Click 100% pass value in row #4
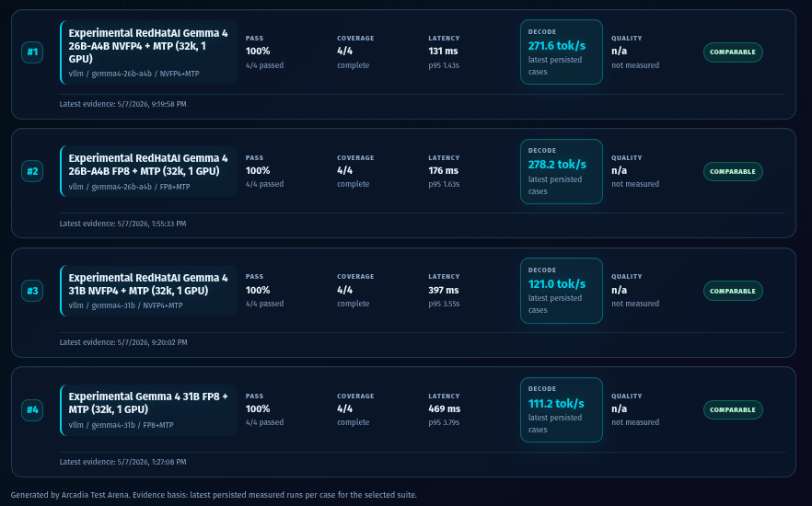 pyautogui.click(x=258, y=408)
